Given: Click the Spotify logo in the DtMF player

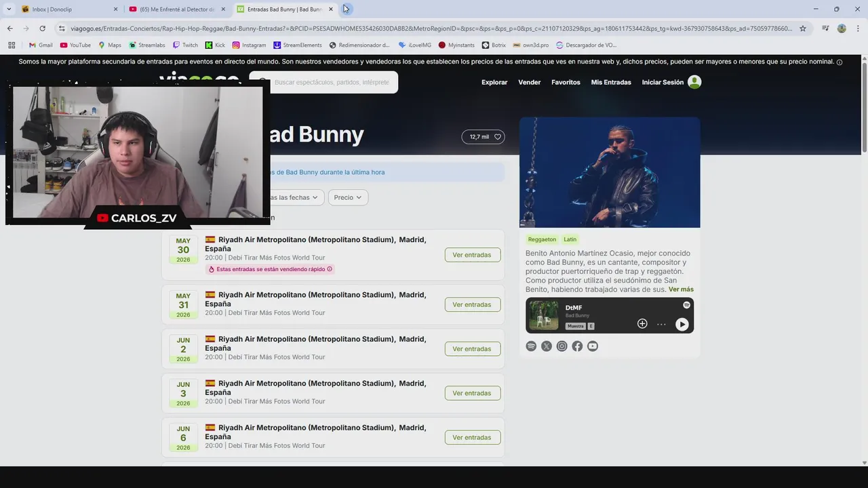Looking at the screenshot, I should coord(686,306).
